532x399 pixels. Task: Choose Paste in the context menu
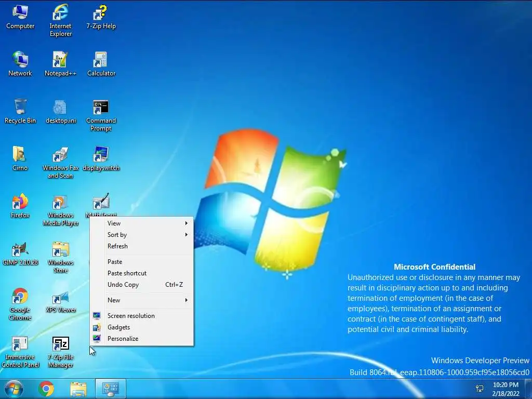[142, 262]
